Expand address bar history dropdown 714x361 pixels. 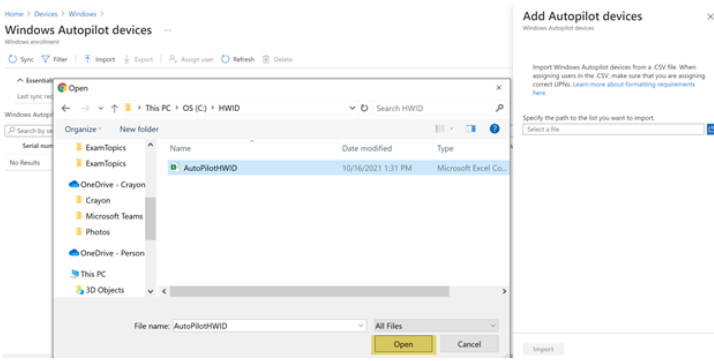(x=352, y=108)
